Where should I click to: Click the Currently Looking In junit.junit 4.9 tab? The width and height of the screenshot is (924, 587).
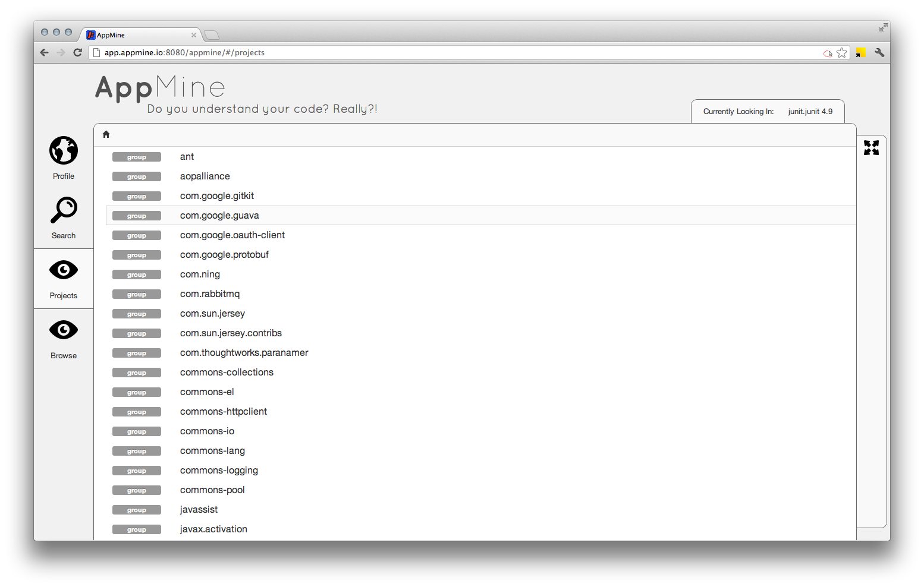[768, 111]
